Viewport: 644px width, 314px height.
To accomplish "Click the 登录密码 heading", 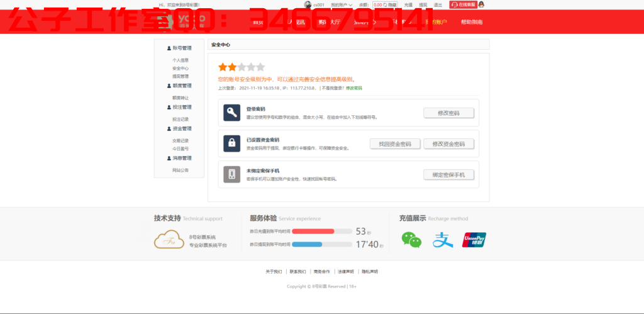I will (x=255, y=109).
